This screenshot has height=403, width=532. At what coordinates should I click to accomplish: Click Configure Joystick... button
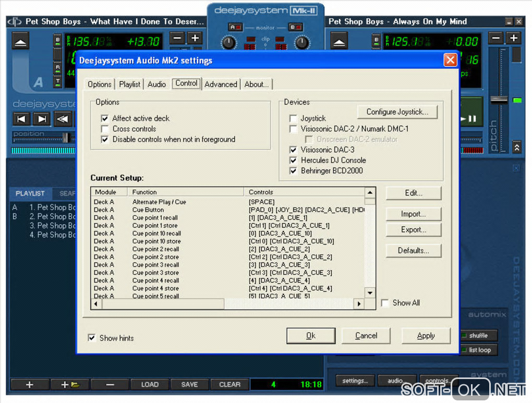397,112
